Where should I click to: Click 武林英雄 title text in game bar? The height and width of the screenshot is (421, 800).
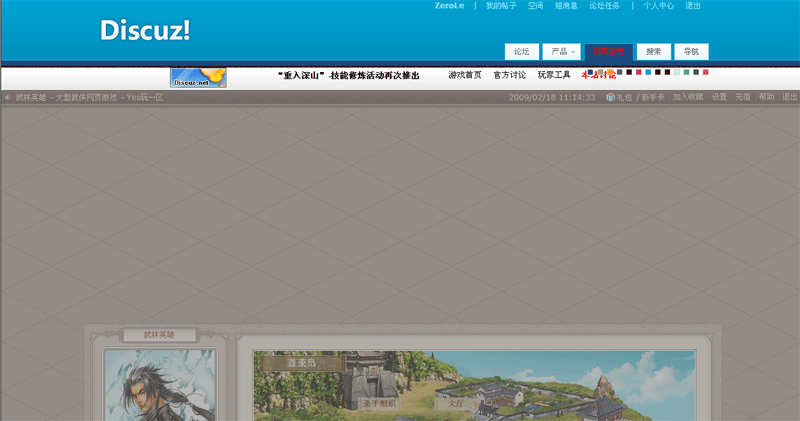click(x=31, y=97)
